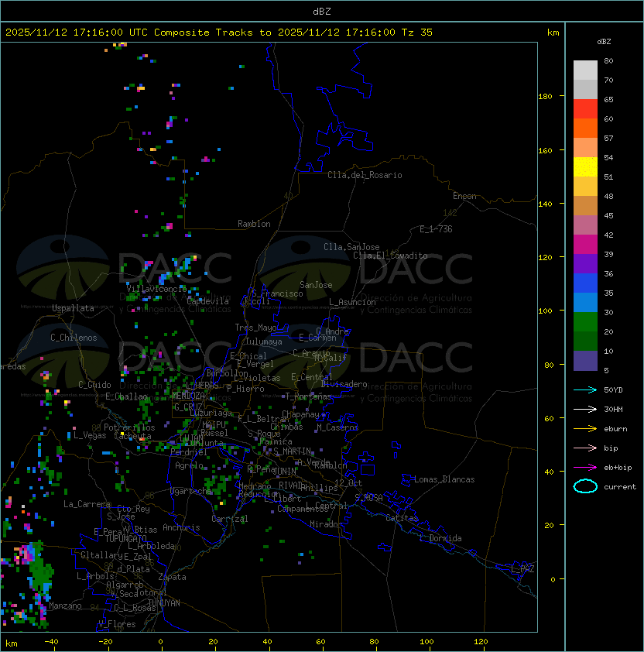Image resolution: width=644 pixels, height=652 pixels.
Task: Pick the magenta 39–42 dBZ swatch
Action: [x=585, y=245]
